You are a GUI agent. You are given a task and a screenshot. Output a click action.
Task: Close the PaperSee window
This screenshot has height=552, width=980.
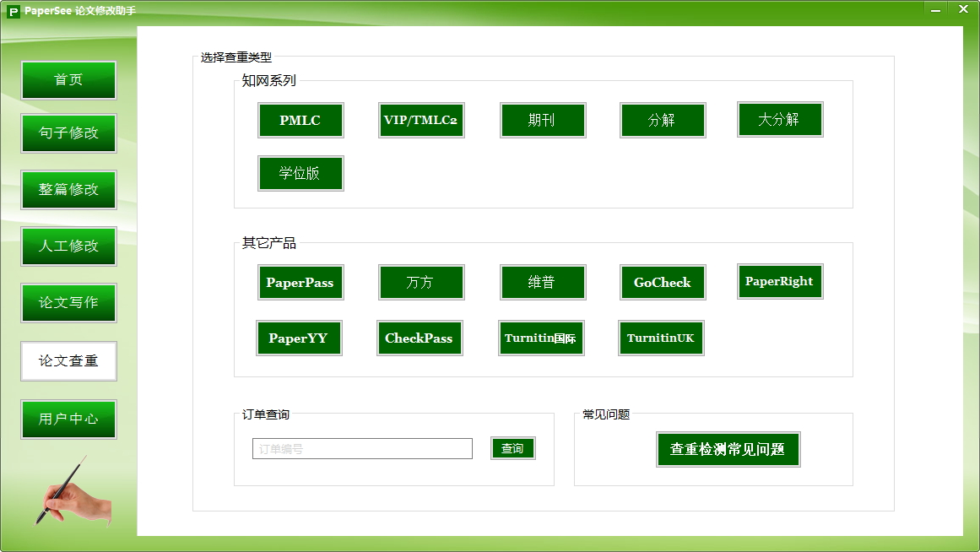tap(963, 9)
